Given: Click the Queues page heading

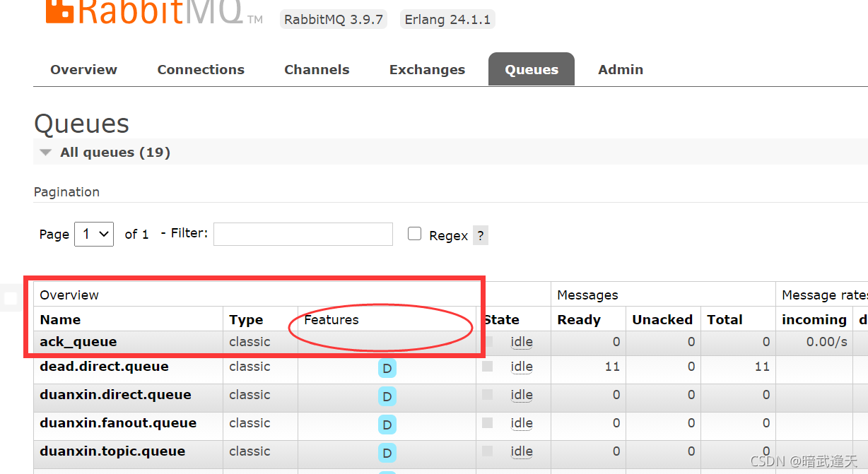Looking at the screenshot, I should (82, 124).
